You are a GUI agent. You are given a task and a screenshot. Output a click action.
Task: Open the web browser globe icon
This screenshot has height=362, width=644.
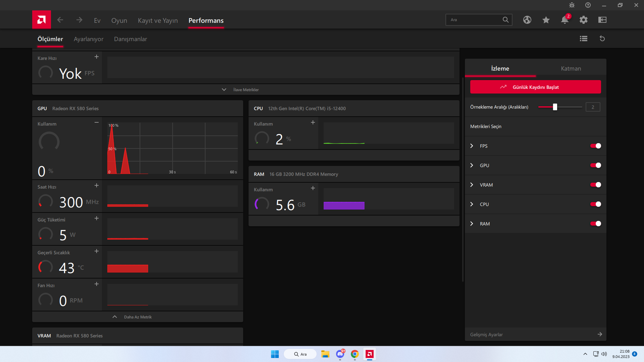pyautogui.click(x=527, y=20)
